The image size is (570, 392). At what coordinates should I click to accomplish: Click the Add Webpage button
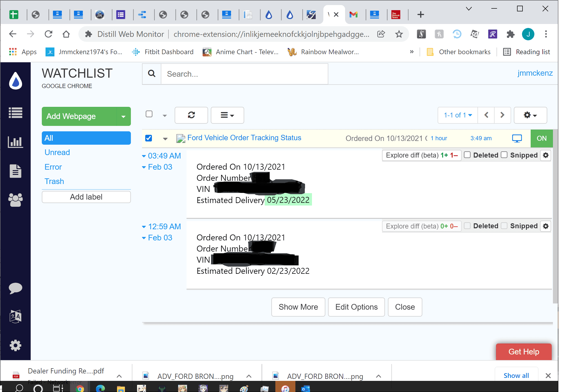pyautogui.click(x=79, y=116)
